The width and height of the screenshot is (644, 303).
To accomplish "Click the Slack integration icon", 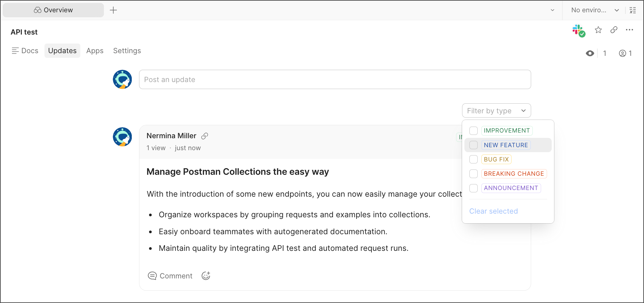I will click(579, 31).
